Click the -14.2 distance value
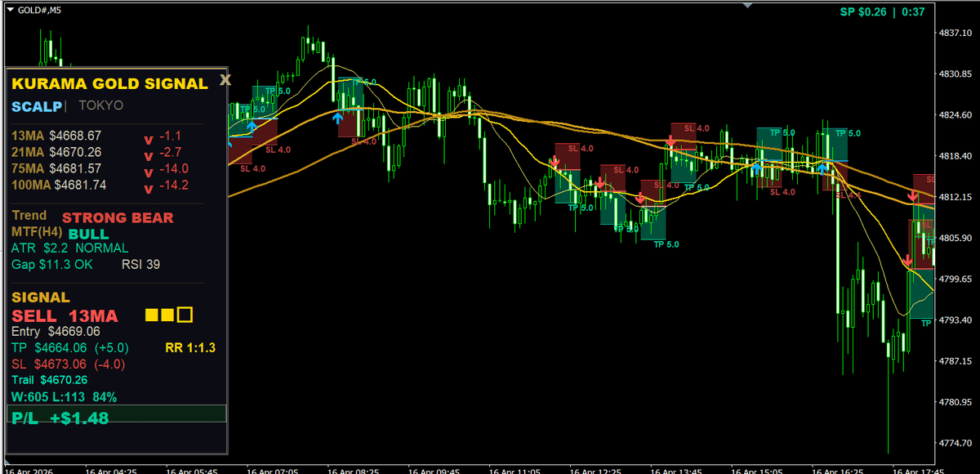This screenshot has width=980, height=474. (x=174, y=186)
